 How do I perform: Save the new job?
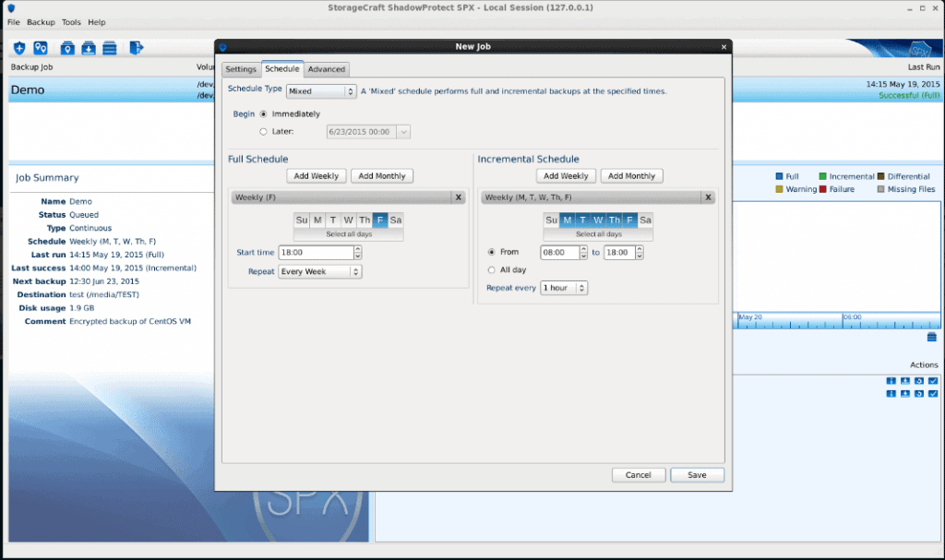pyautogui.click(x=697, y=474)
